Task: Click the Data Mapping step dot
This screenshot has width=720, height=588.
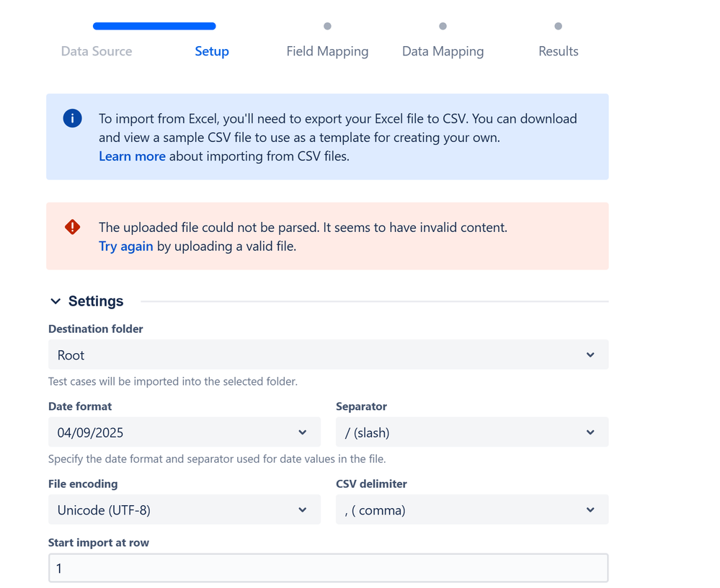Action: pos(443,27)
